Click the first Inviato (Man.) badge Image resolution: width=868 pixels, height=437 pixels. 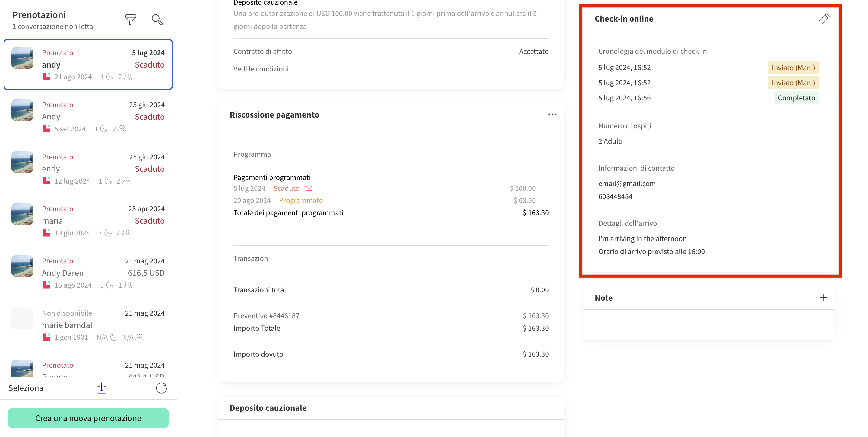click(x=793, y=68)
